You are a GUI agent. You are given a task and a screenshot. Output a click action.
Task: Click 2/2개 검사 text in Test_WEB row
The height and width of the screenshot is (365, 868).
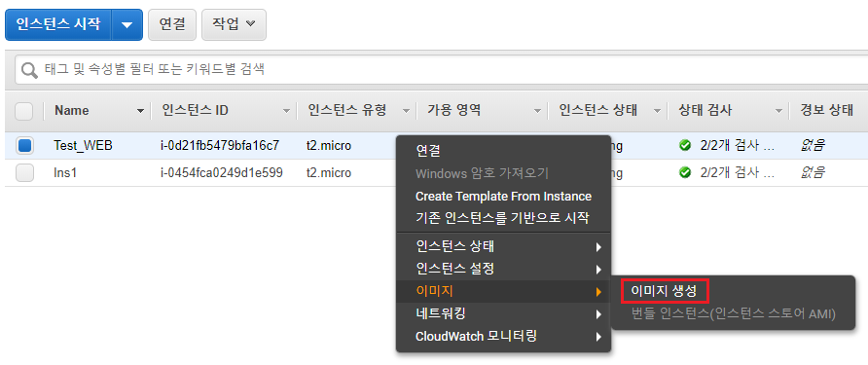pos(738,146)
